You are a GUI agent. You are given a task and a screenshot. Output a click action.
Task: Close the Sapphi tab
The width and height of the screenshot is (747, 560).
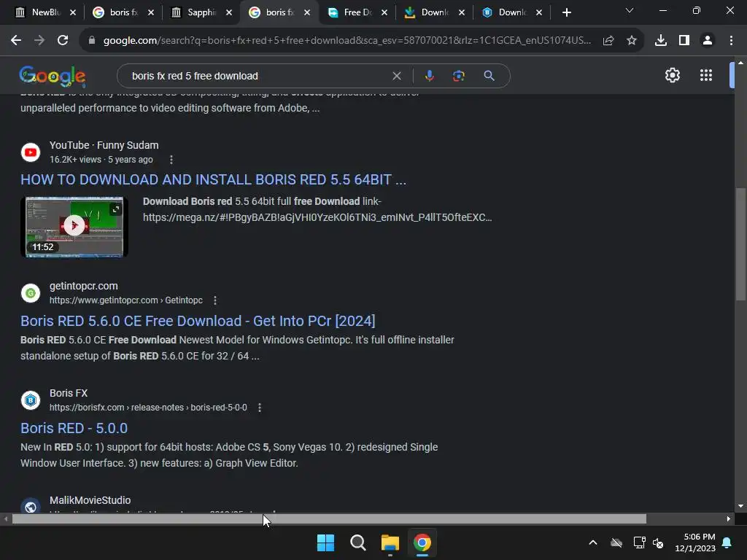(228, 12)
